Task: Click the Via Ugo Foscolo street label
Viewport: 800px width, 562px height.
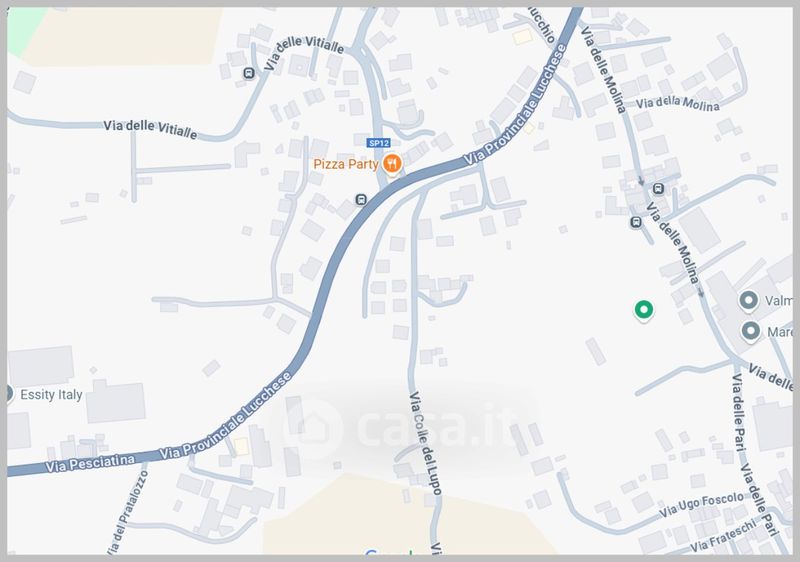Action: tap(701, 504)
